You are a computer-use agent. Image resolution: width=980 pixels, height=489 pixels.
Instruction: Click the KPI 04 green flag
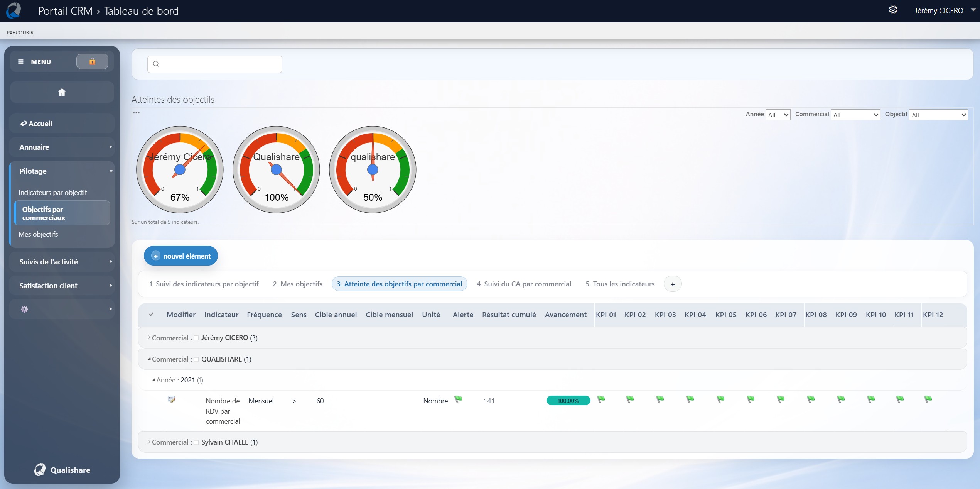(x=690, y=399)
